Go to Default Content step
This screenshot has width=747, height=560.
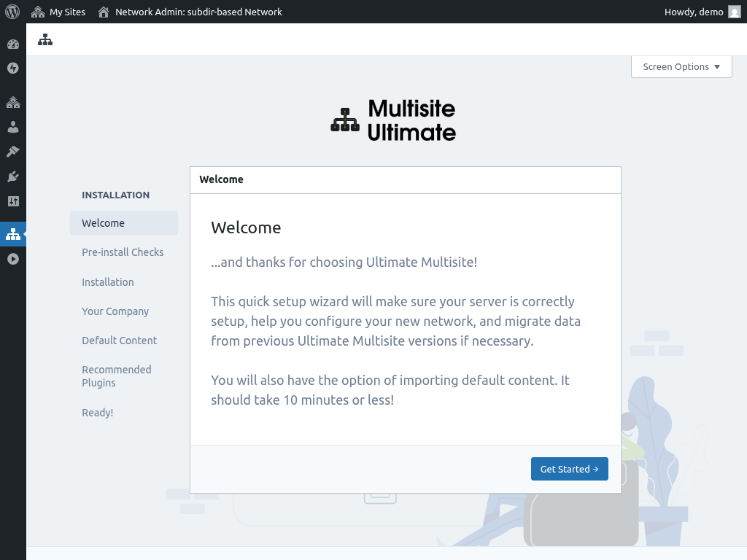119,341
